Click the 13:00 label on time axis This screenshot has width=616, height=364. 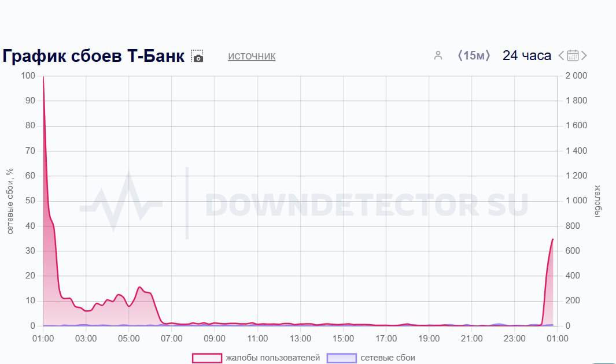300,339
